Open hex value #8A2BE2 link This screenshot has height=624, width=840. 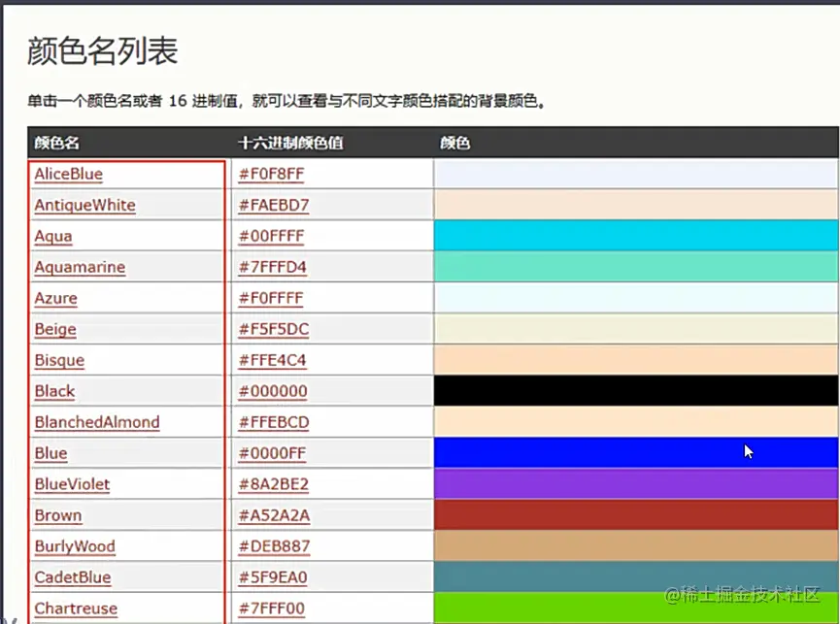coord(273,484)
